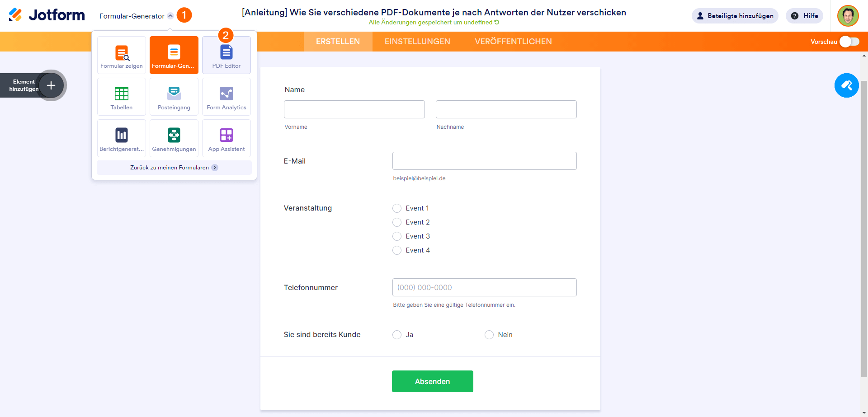868x417 pixels.
Task: Choose Ja for Sie sind bereits Kunde
Action: tap(397, 335)
